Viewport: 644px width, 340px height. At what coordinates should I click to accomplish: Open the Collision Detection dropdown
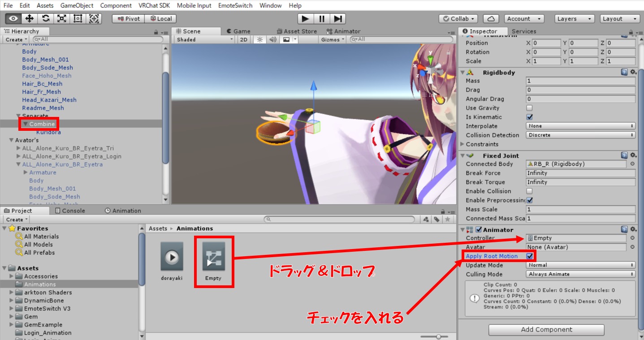580,135
